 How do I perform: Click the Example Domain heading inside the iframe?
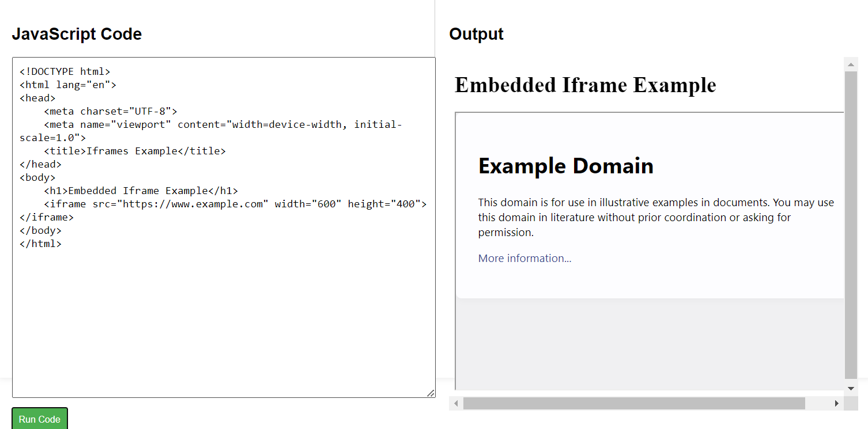point(566,166)
